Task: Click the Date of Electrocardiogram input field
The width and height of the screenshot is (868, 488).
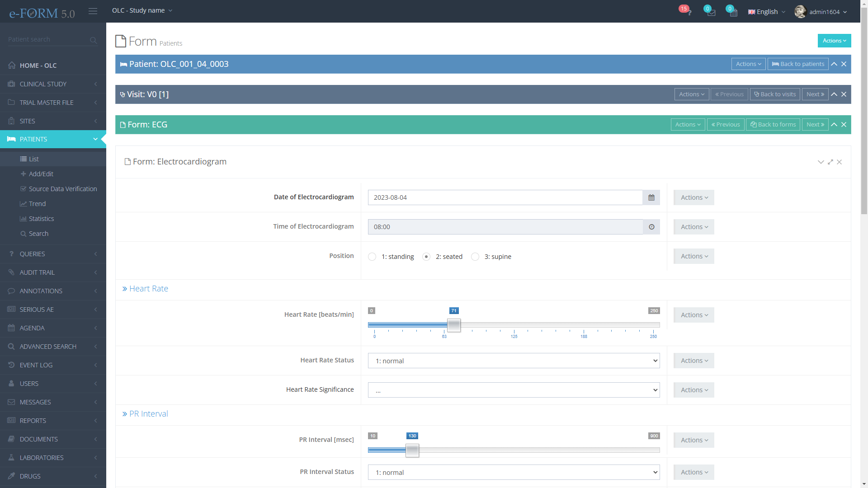Action: (505, 197)
